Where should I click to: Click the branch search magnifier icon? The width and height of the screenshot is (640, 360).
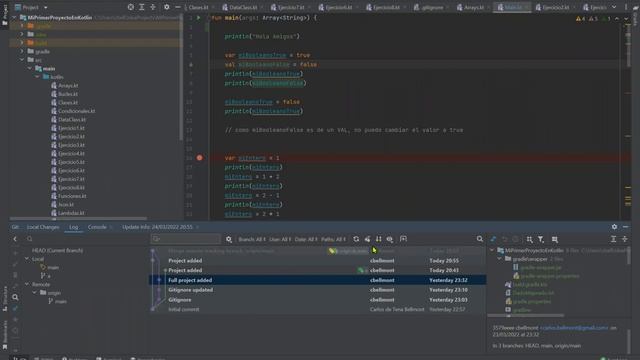(29, 239)
